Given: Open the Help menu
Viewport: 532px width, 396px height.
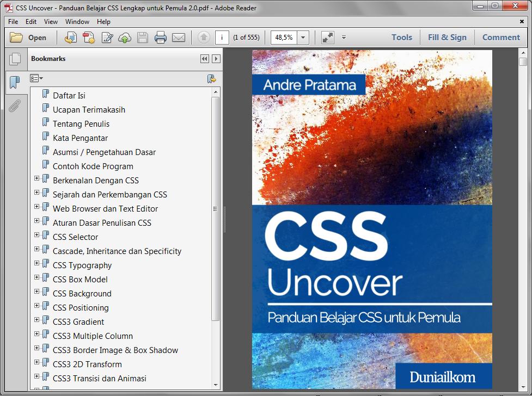Looking at the screenshot, I should coord(103,22).
